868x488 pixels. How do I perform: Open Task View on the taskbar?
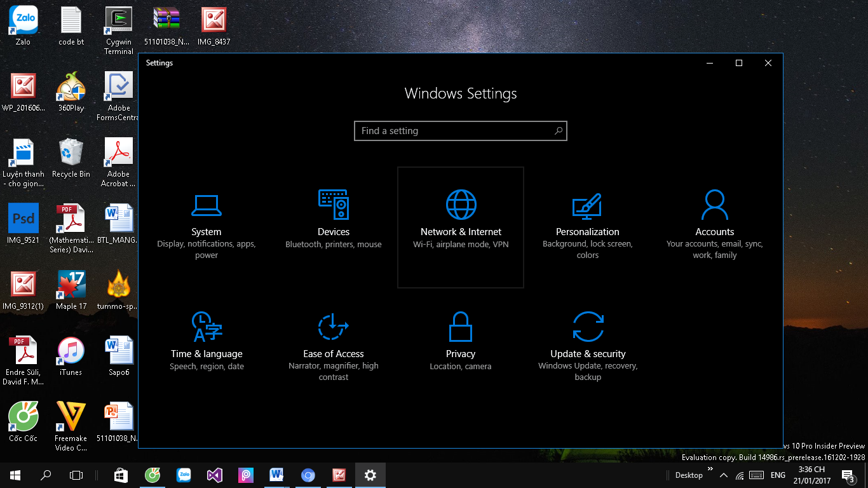pos(76,475)
